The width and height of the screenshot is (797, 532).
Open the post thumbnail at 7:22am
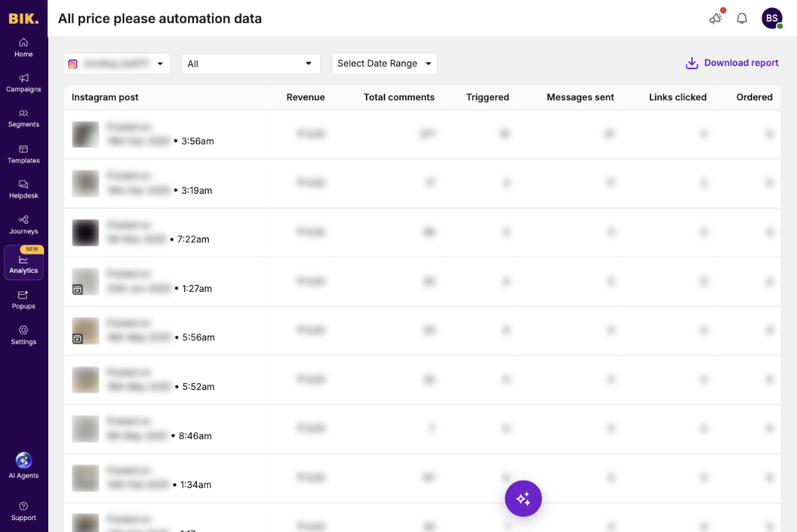pyautogui.click(x=85, y=233)
